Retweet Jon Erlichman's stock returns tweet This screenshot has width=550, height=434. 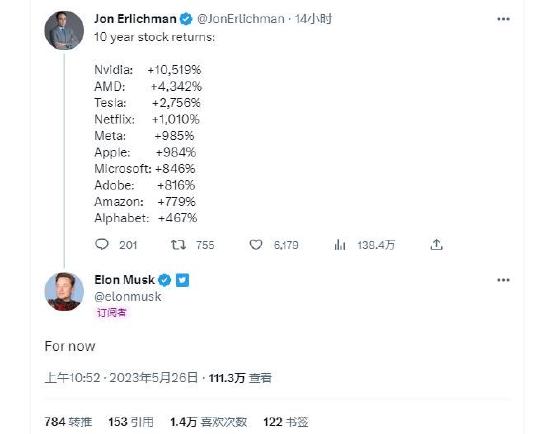coord(178,245)
